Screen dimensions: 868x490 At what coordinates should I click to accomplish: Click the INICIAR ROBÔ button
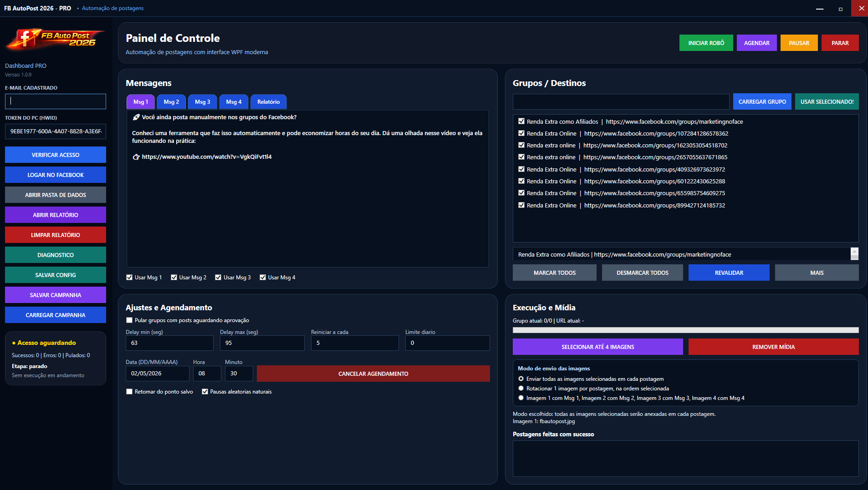[x=706, y=43]
